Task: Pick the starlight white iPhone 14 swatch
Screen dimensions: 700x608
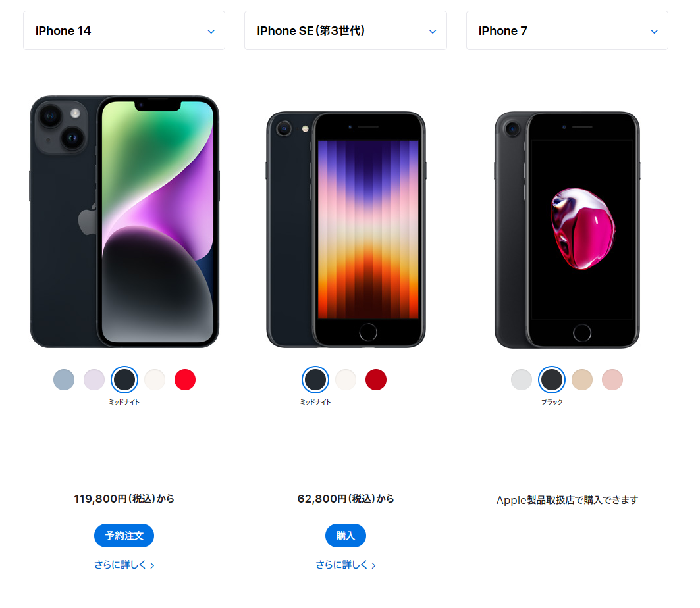Action: point(155,380)
